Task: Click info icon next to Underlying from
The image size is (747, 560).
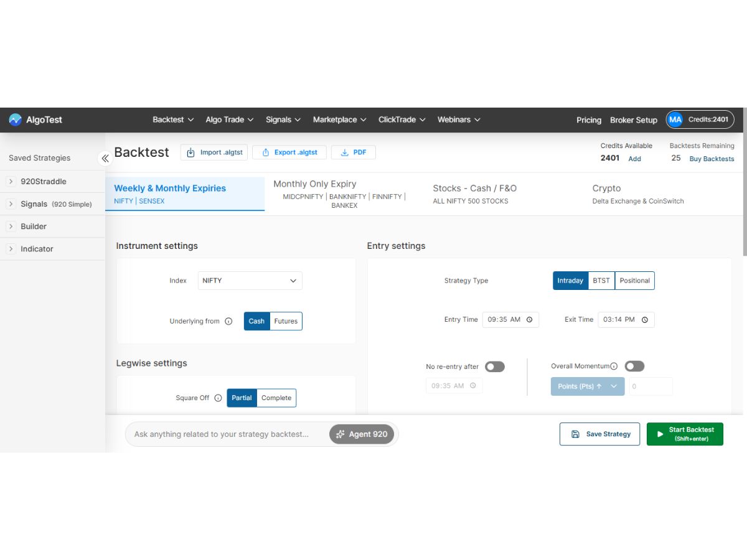Action: (228, 321)
